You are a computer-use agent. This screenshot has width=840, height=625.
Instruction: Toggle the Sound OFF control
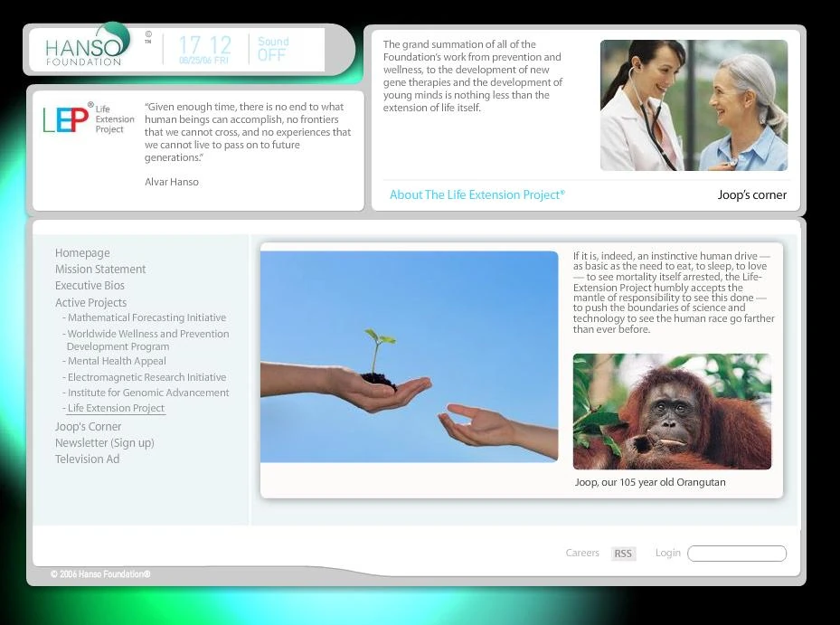pos(273,49)
